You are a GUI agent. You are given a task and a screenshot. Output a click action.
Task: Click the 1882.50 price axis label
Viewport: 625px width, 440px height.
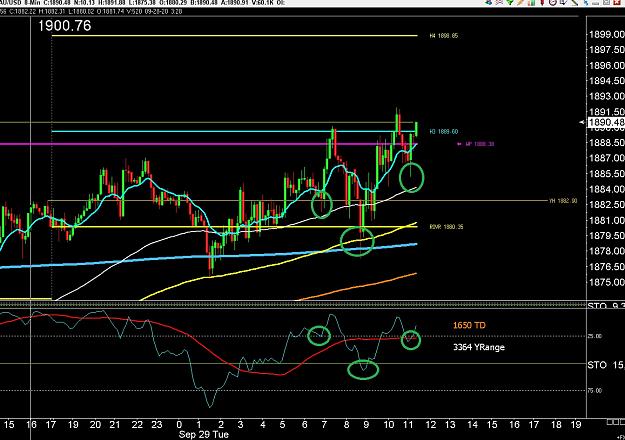pos(607,204)
